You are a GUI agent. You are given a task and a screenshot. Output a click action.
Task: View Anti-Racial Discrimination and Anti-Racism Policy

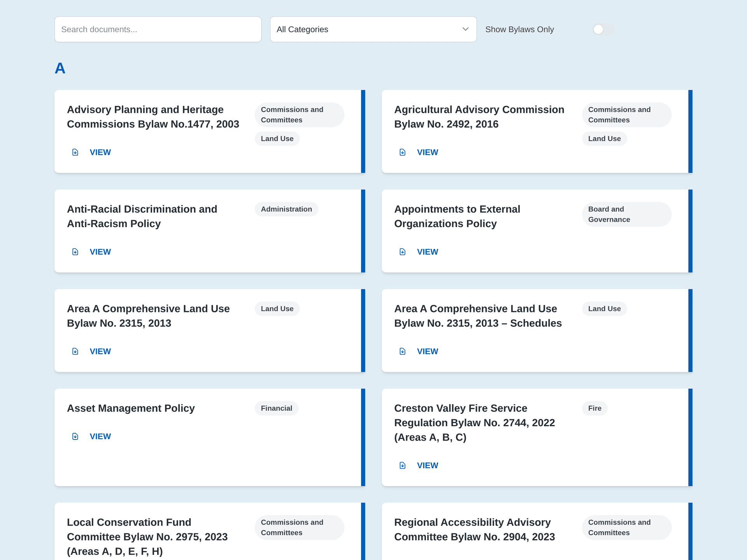click(x=100, y=252)
